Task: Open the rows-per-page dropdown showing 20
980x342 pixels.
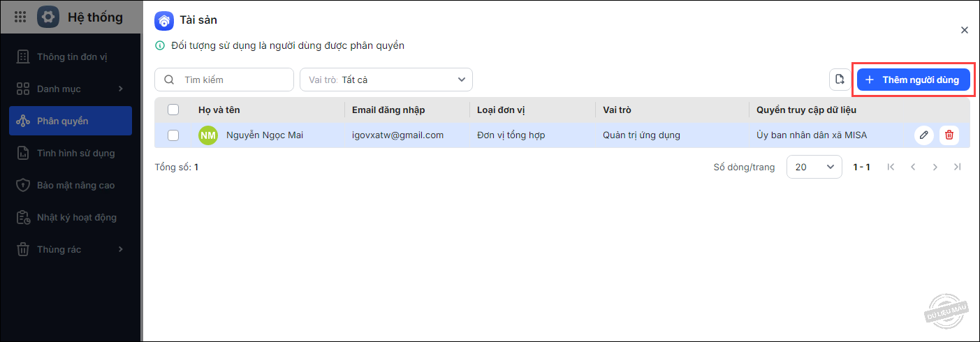Action: [x=814, y=168]
